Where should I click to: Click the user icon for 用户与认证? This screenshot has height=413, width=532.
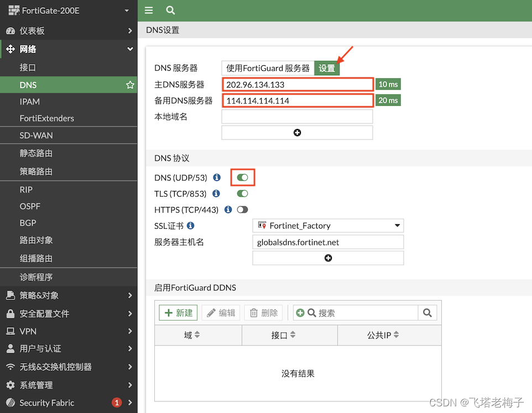pos(11,348)
